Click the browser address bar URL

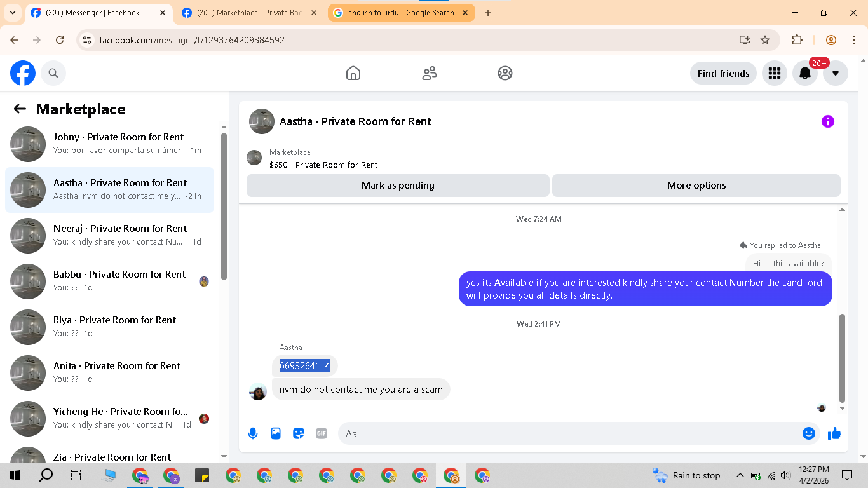192,40
